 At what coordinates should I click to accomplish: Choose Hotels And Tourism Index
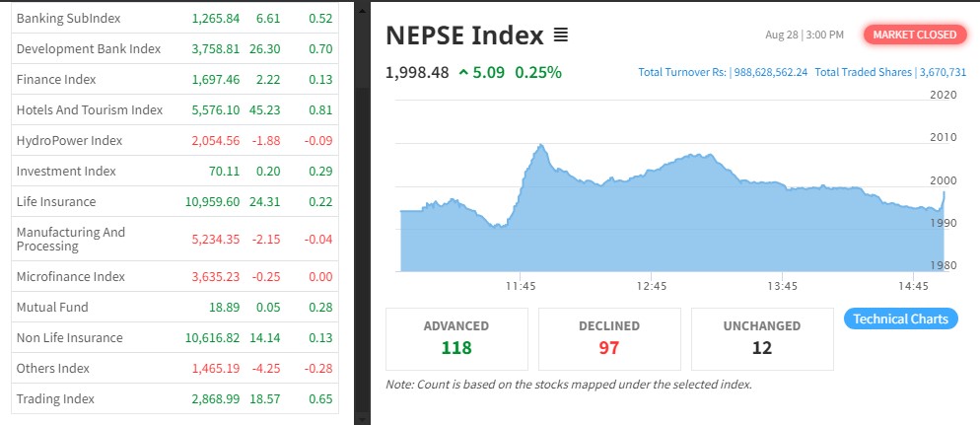point(90,110)
